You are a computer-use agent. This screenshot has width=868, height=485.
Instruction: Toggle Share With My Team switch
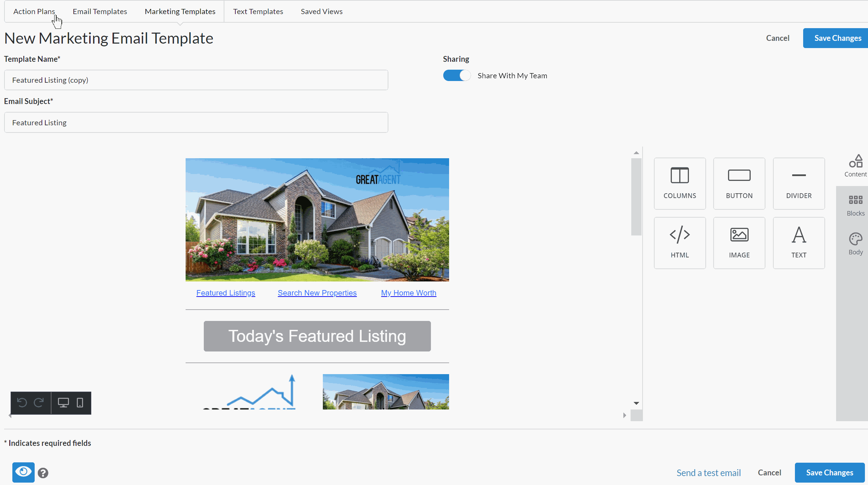[456, 76]
